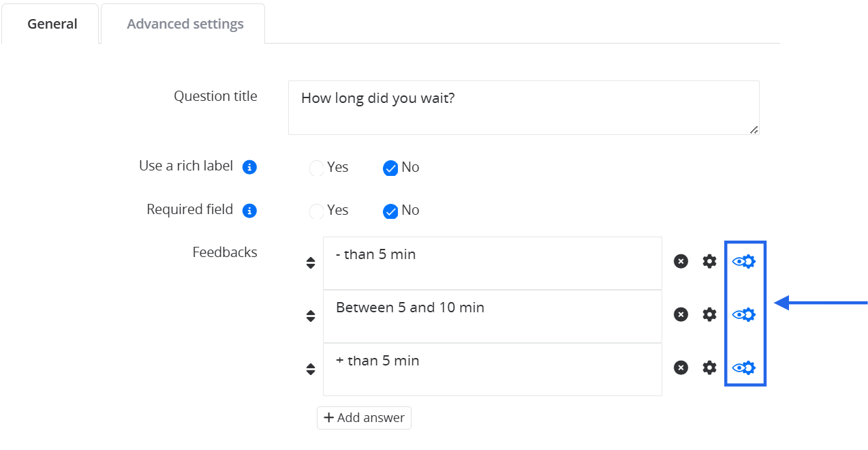
Task: Switch to the Advanced settings tab
Action: pos(185,24)
